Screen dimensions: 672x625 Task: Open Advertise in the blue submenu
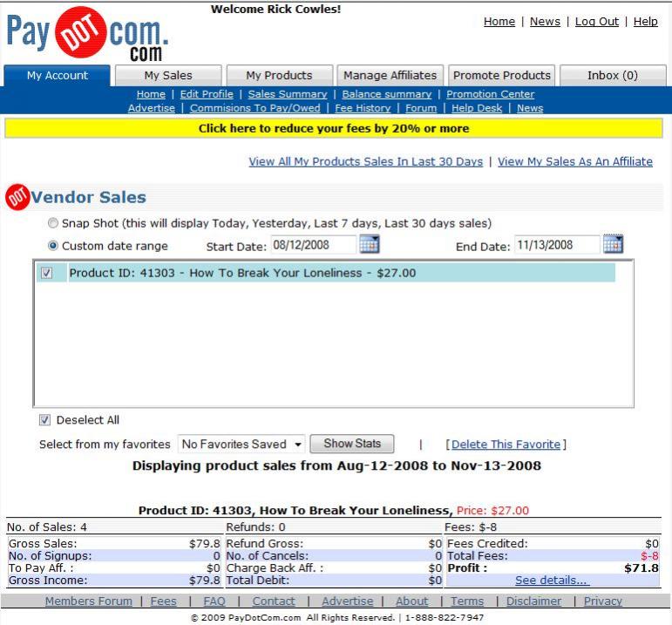[152, 108]
